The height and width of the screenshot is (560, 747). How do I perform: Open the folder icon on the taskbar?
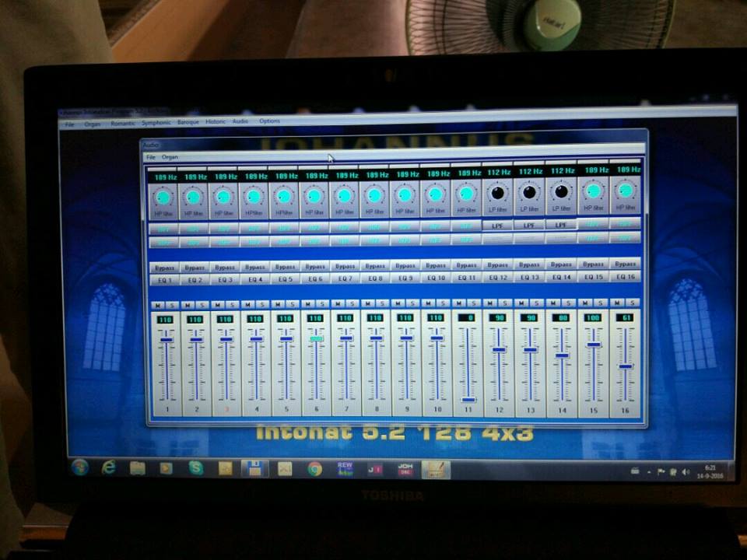[x=137, y=468]
